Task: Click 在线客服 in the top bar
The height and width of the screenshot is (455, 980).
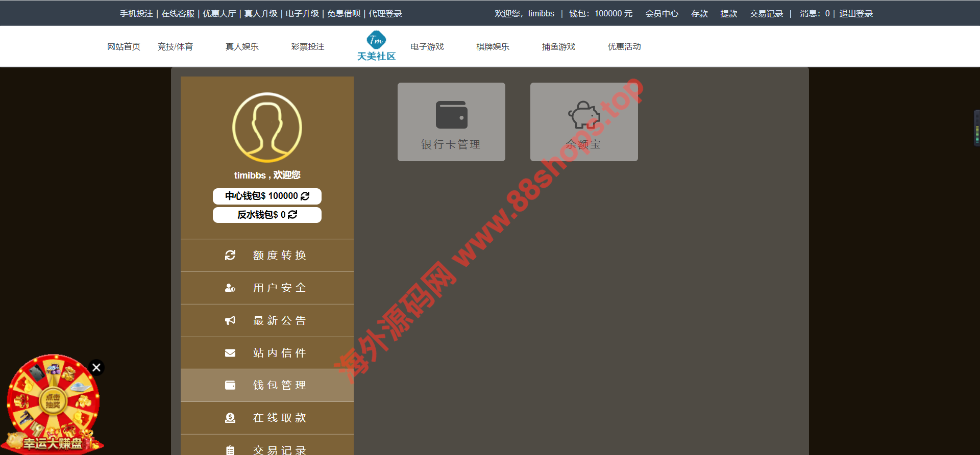Action: (178, 14)
